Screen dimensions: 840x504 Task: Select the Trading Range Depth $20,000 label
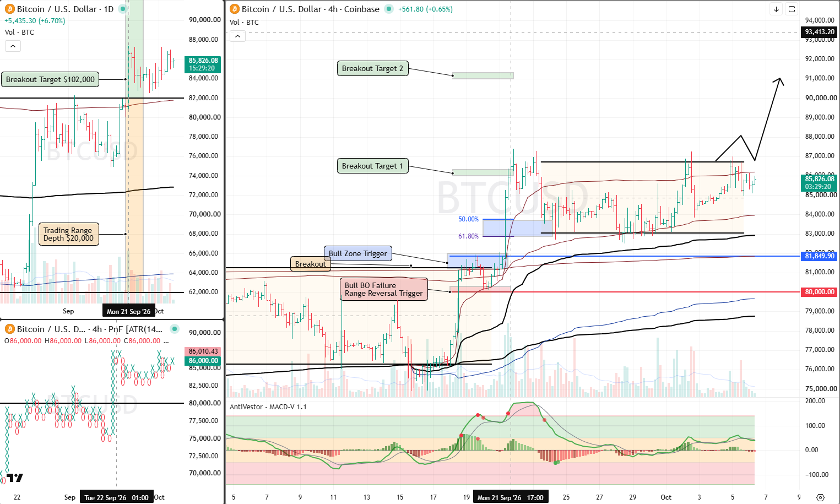pos(69,234)
